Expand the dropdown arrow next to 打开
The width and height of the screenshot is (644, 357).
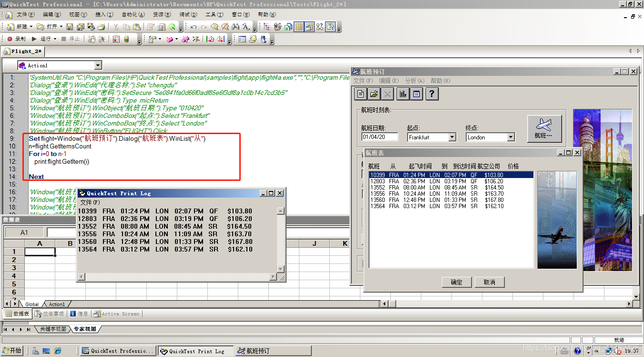point(61,27)
